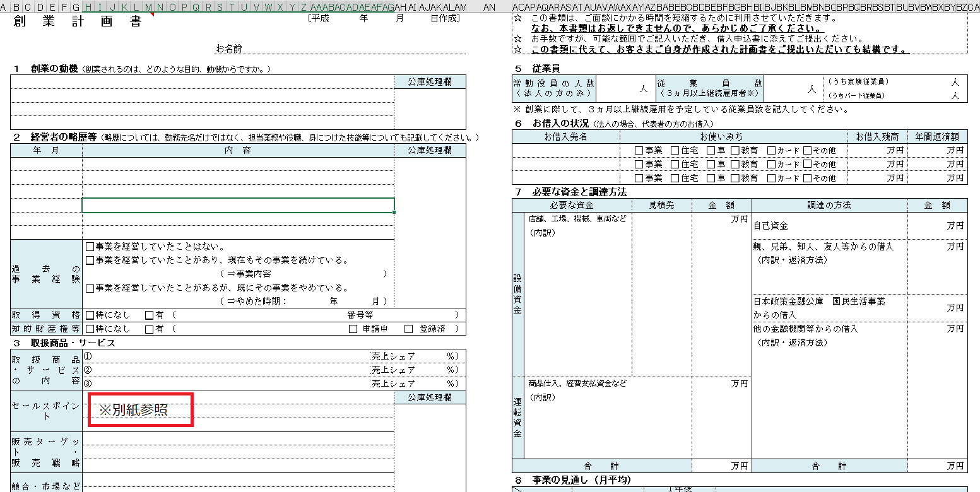Image resolution: width=980 pixels, height=492 pixels.
Task: Tick "住宅" in the first お借入 row
Action: tap(675, 151)
